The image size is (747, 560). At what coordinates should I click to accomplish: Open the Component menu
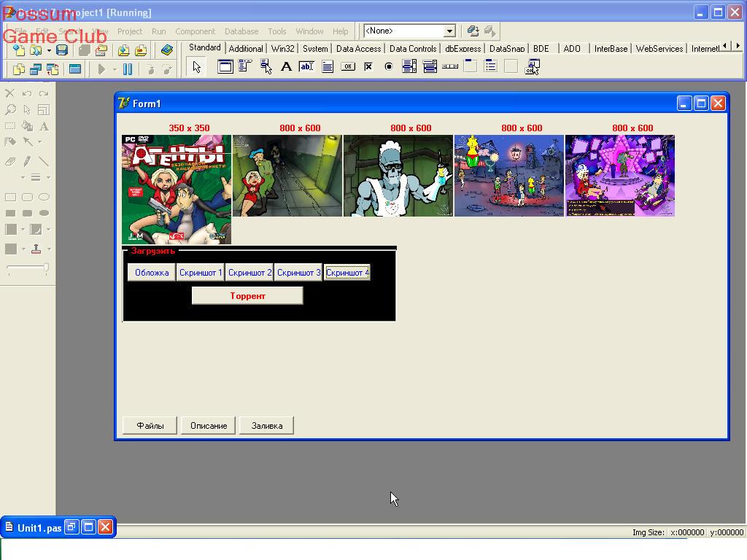[x=196, y=31]
